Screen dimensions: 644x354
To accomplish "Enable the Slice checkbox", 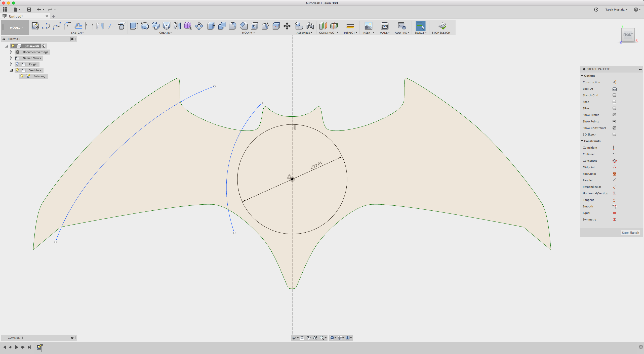I will click(614, 108).
